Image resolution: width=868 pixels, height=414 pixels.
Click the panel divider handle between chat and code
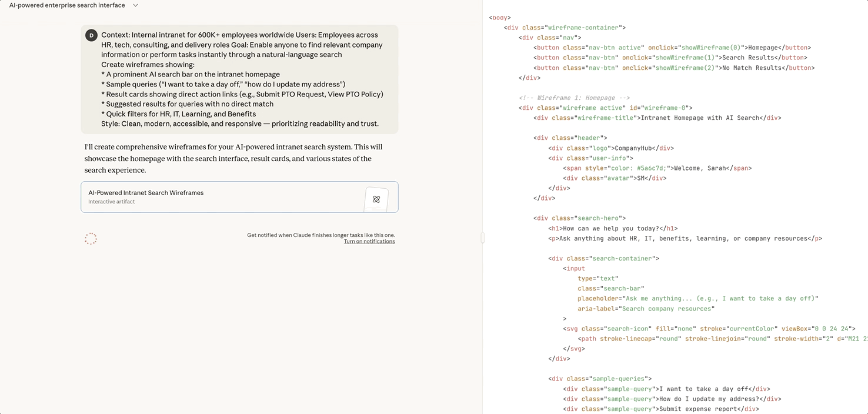pyautogui.click(x=482, y=238)
